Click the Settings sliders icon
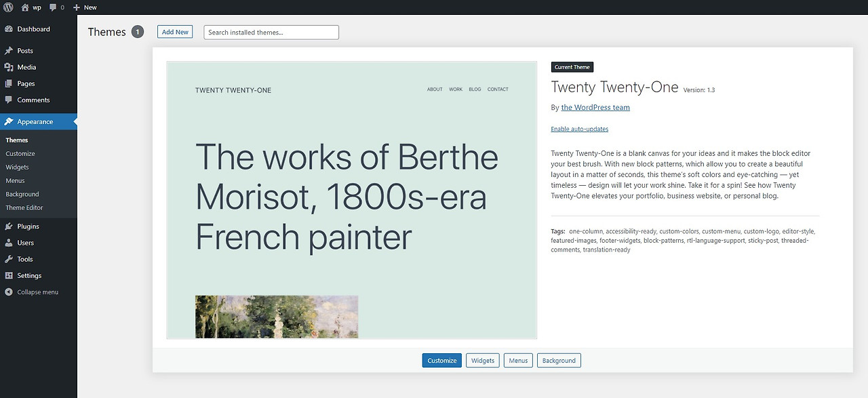The width and height of the screenshot is (868, 398). click(9, 275)
